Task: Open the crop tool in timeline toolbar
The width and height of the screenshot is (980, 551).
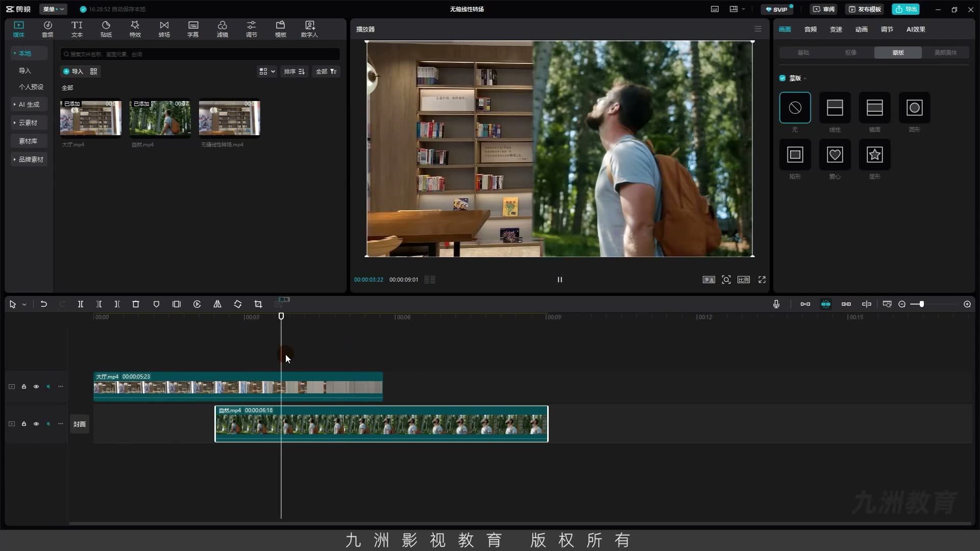Action: (258, 304)
